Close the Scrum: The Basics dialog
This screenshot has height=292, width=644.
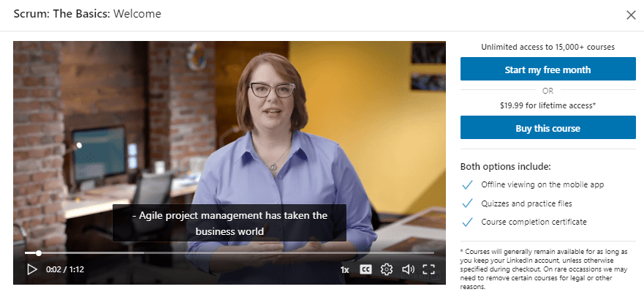coord(631,15)
